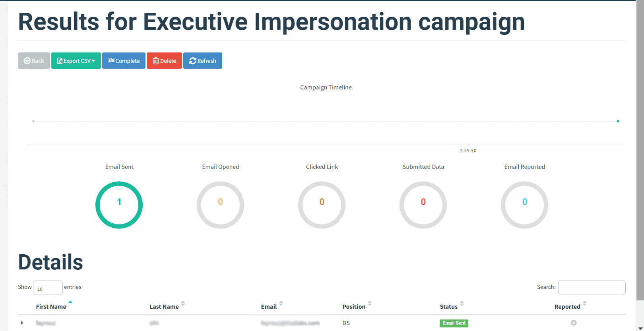Sort by Position column arrows
The image size is (644, 331).
coord(370,304)
